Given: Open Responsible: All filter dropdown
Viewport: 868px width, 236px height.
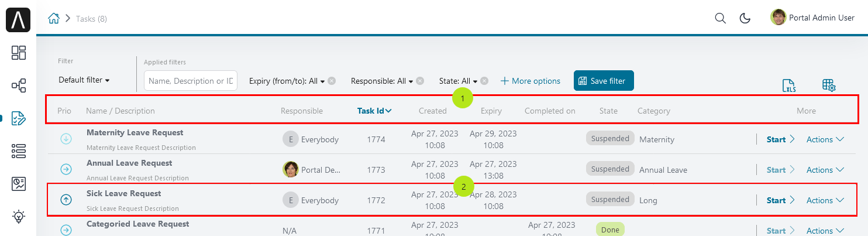Looking at the screenshot, I should tap(382, 81).
